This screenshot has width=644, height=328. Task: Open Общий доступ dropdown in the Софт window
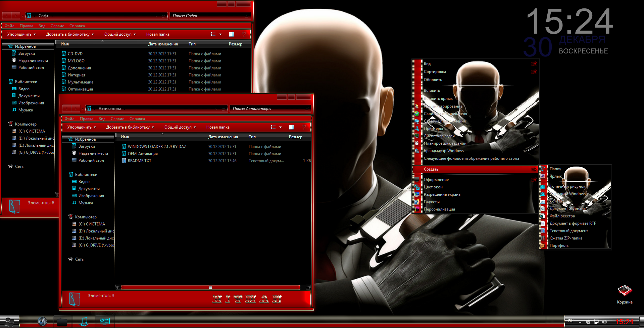(x=120, y=34)
